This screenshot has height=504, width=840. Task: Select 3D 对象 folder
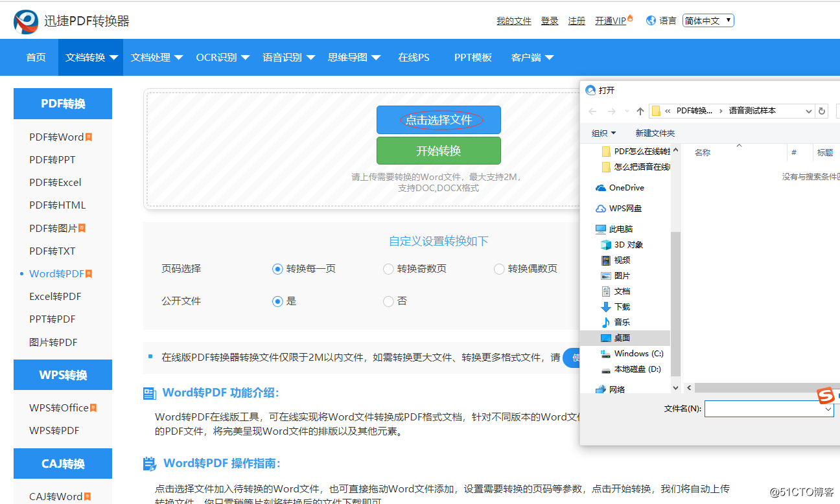(x=622, y=245)
